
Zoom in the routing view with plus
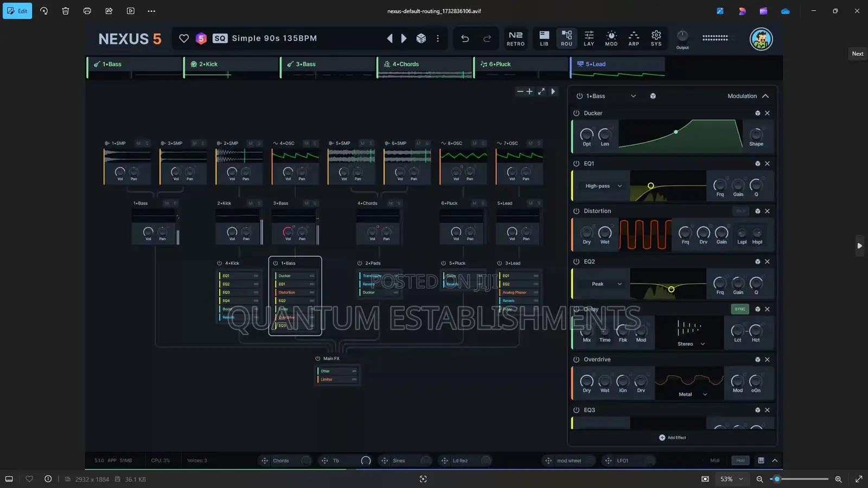click(x=529, y=92)
